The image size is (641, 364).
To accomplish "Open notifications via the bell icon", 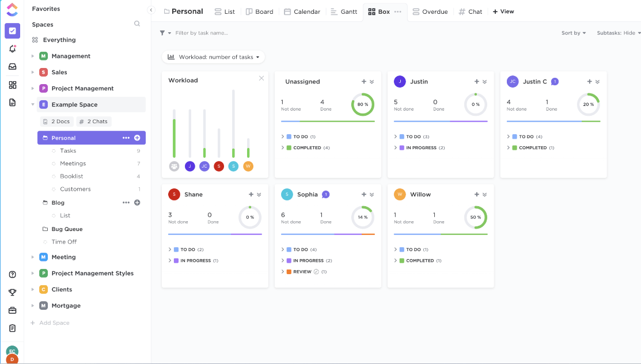I will click(x=13, y=49).
